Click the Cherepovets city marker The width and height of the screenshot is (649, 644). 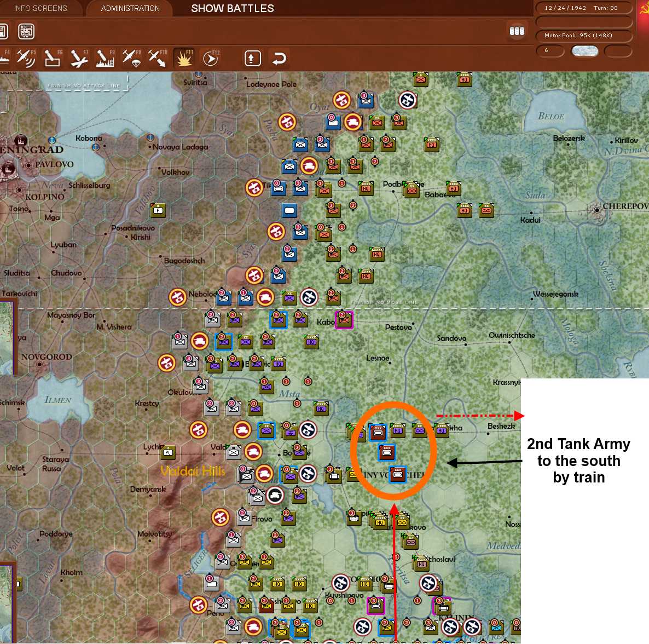point(596,210)
